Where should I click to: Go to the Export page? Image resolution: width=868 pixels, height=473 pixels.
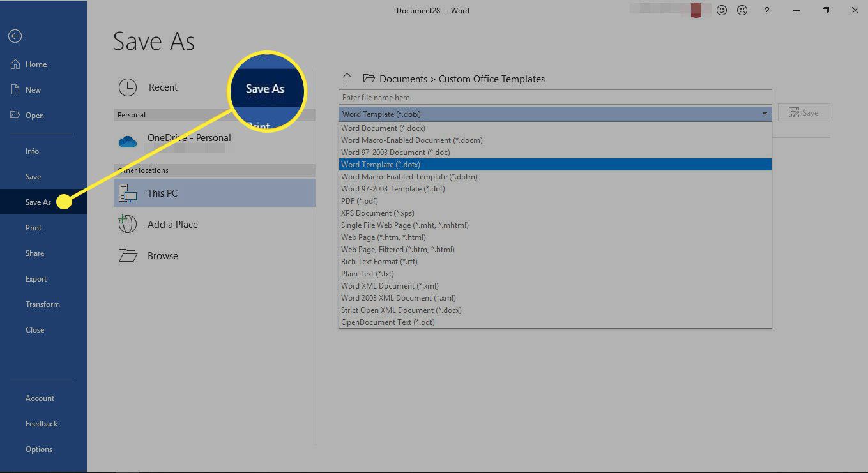(x=43, y=279)
